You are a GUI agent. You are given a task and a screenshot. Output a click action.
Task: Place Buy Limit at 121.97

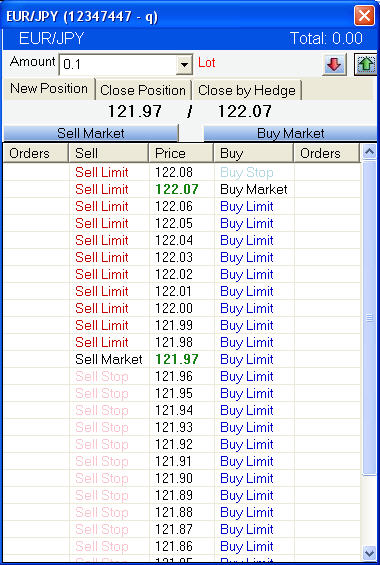point(247,359)
